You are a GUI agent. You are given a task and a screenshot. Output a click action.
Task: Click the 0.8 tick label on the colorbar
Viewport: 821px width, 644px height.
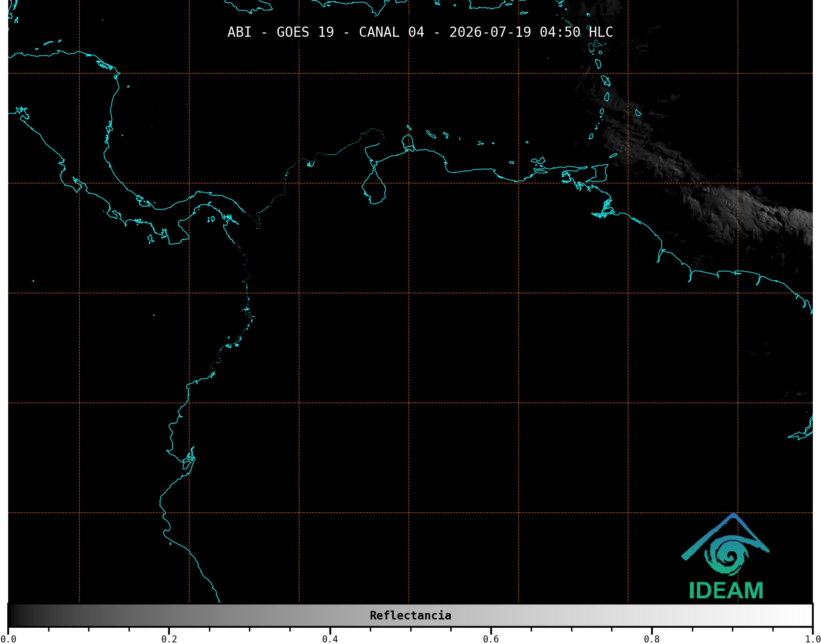tap(652, 639)
